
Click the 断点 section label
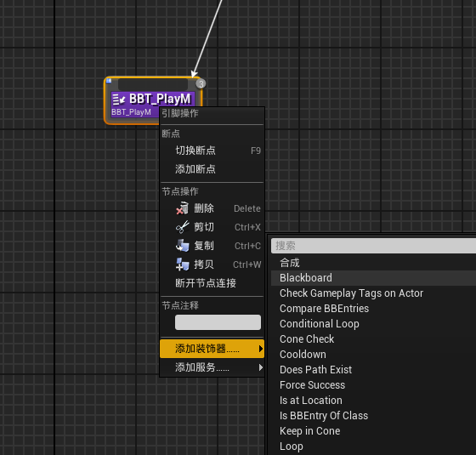coord(171,134)
